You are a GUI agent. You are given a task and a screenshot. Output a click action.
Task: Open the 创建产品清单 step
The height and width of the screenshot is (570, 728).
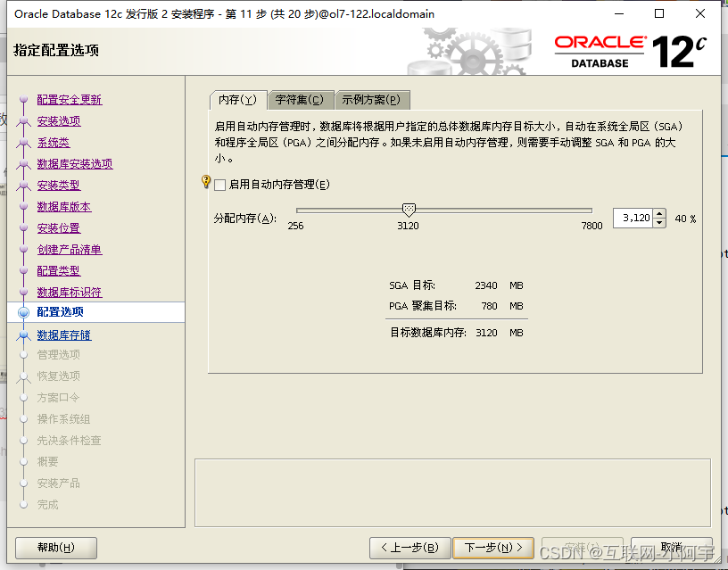click(70, 249)
